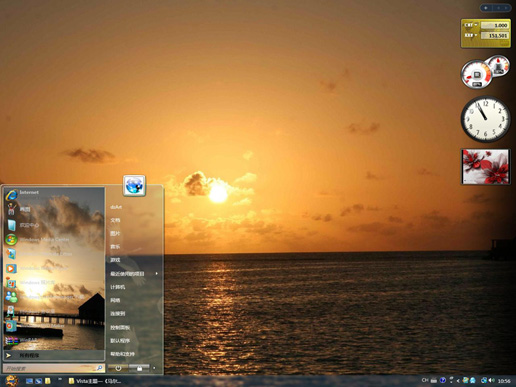The image size is (516, 387).
Task: Click the blue round tray icon
Action: pos(443,380)
